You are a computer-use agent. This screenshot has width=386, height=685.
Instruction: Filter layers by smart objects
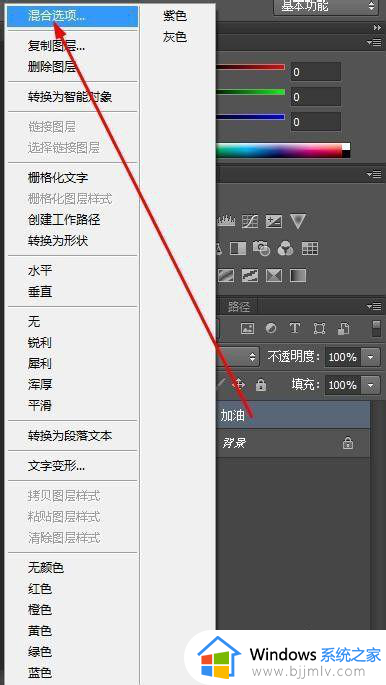[x=343, y=329]
